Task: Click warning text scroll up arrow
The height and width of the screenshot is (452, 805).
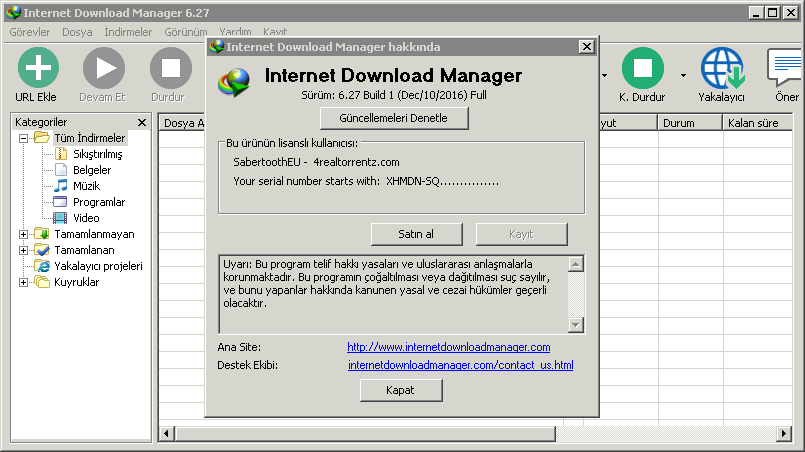Action: (576, 264)
